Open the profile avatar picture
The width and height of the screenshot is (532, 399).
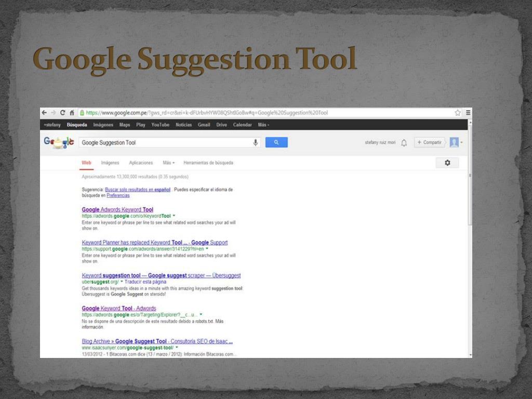coord(454,142)
